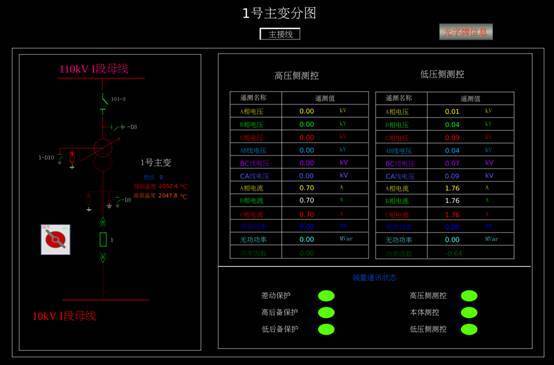Image resolution: width=554 pixels, height=365 pixels.
Task: Select low-side CA线电压 value 0.09
Action: tap(452, 176)
